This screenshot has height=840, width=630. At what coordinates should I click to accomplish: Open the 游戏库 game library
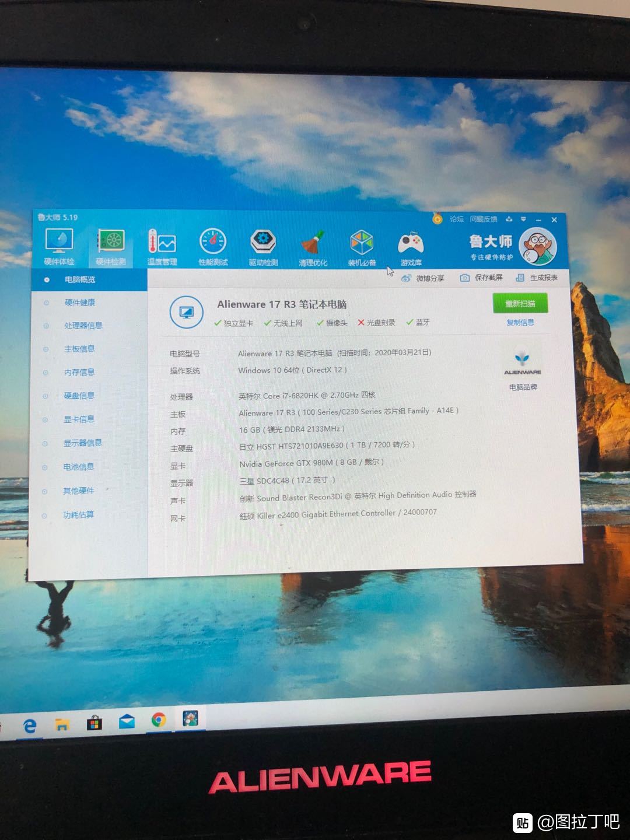pos(411,249)
